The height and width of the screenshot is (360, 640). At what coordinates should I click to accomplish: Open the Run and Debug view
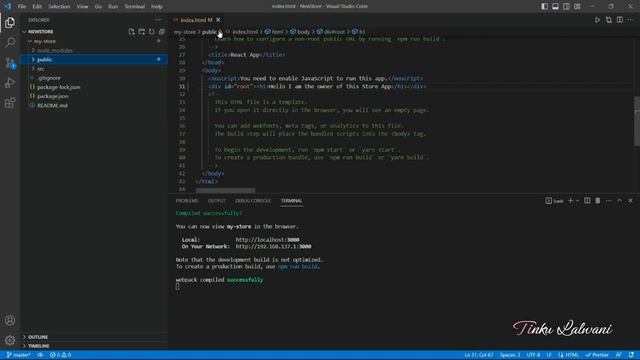click(x=10, y=82)
